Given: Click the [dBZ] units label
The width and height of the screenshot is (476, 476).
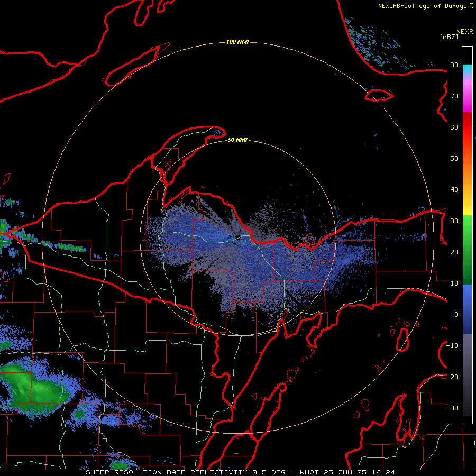Looking at the screenshot, I should point(449,37).
